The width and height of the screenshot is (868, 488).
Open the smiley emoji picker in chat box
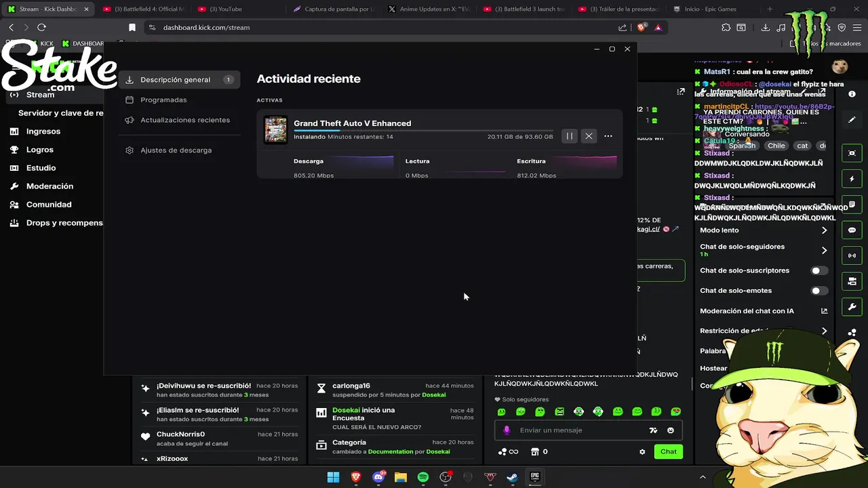coord(671,430)
